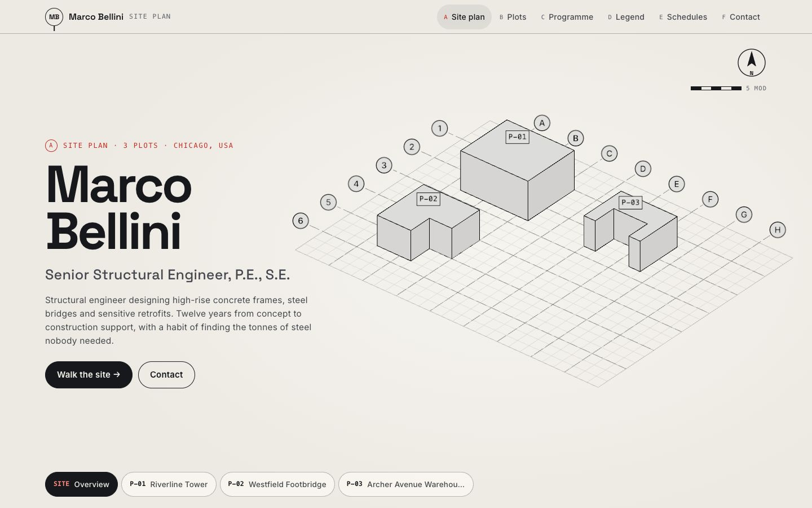Click grid bubble C on the plan
The height and width of the screenshot is (508, 812).
pos(609,154)
